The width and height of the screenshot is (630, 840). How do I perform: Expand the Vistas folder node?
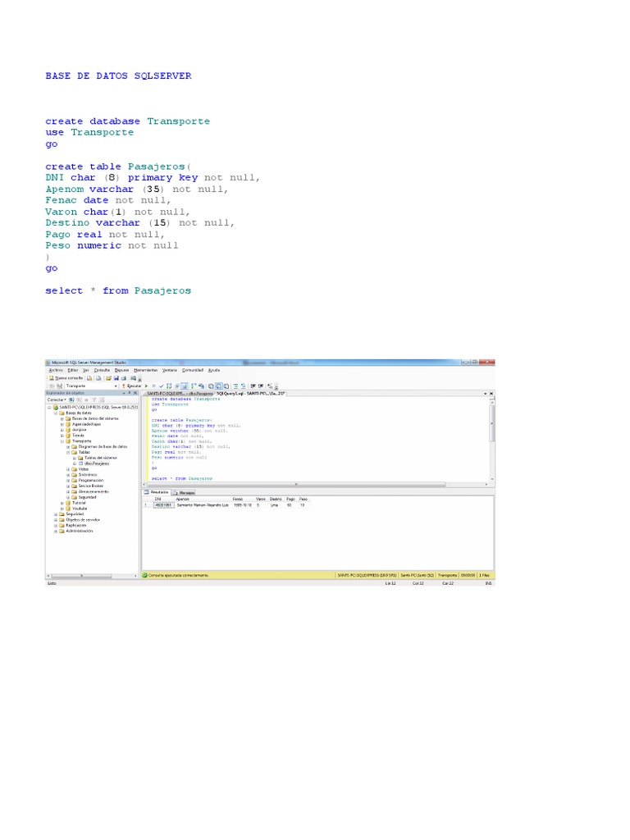tap(67, 469)
